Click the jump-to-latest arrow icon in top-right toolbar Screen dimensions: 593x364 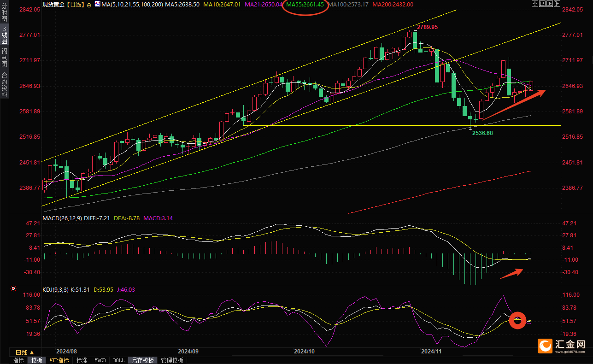pyautogui.click(x=557, y=4)
